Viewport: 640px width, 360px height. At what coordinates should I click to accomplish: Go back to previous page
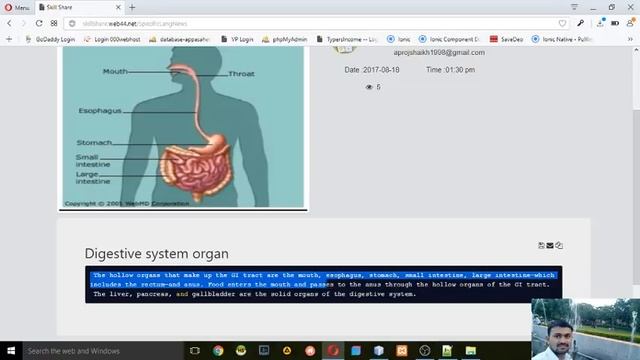pyautogui.click(x=9, y=24)
